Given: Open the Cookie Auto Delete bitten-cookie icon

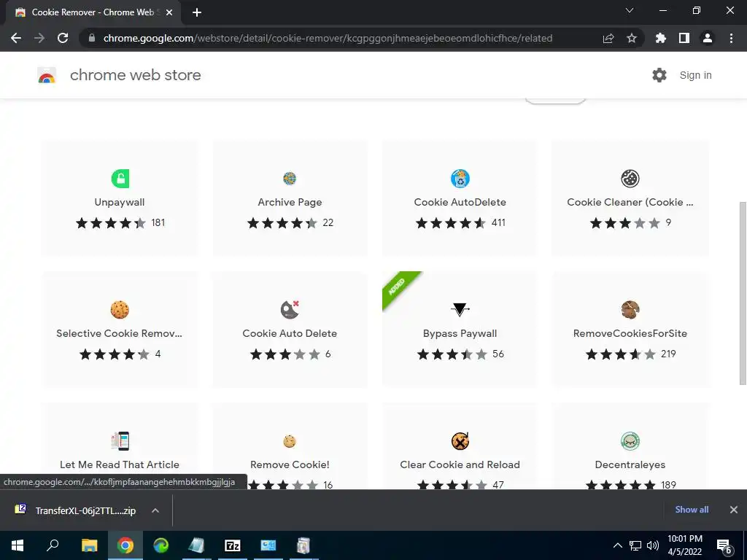Looking at the screenshot, I should pos(290,309).
